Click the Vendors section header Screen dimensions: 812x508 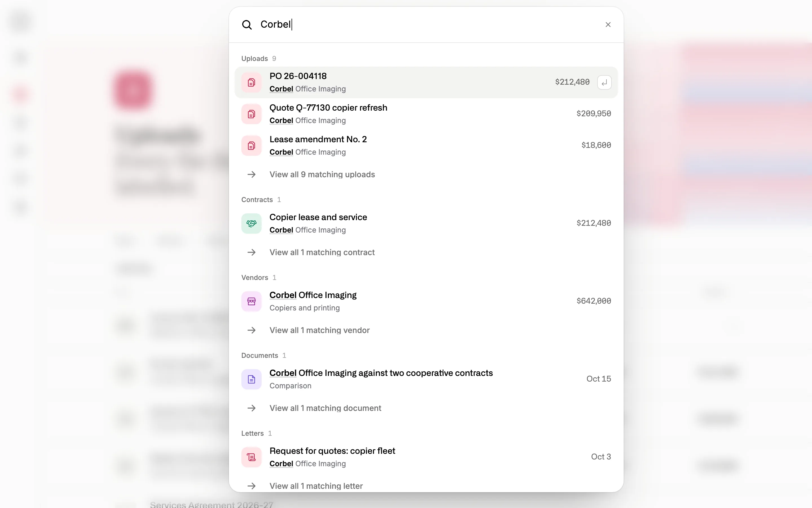pyautogui.click(x=255, y=277)
